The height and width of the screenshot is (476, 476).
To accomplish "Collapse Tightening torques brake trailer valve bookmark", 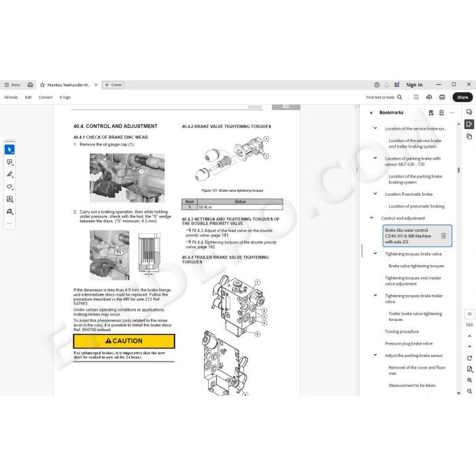I will point(375,295).
